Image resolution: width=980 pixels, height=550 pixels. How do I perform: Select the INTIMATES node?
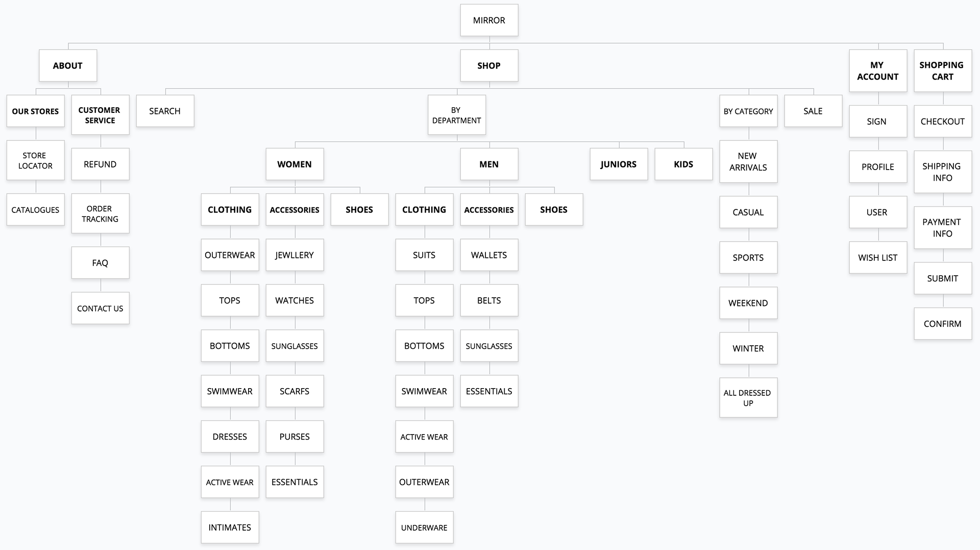(x=230, y=527)
